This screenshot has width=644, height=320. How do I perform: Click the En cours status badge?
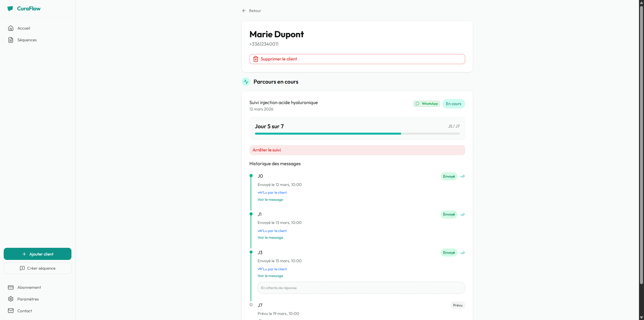pyautogui.click(x=453, y=103)
